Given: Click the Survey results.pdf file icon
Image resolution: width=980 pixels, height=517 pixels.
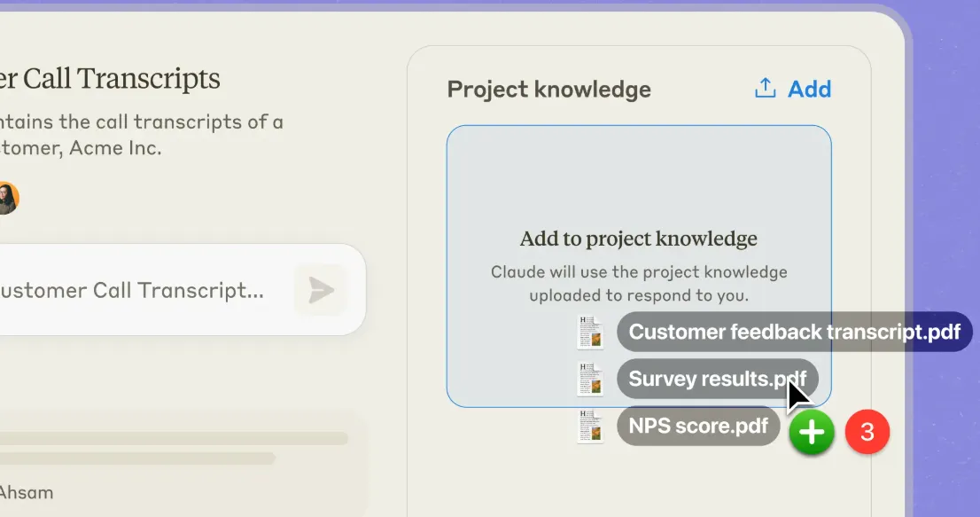Looking at the screenshot, I should (x=590, y=379).
